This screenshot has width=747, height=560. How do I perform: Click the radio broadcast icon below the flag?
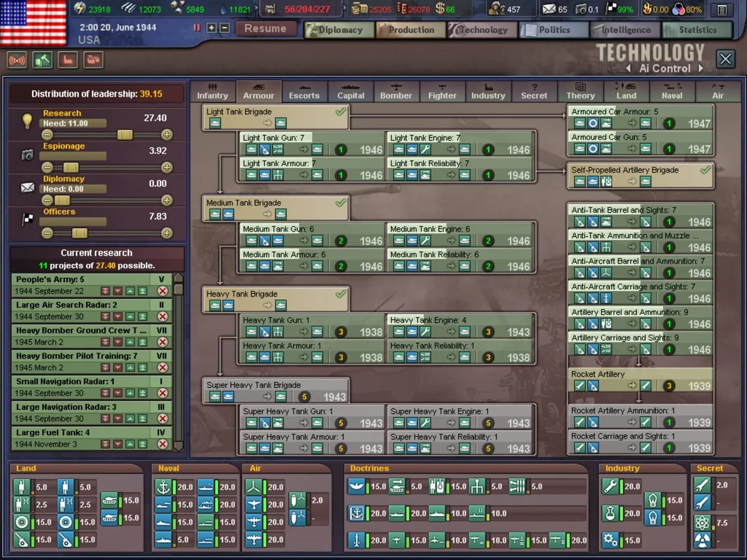[17, 60]
